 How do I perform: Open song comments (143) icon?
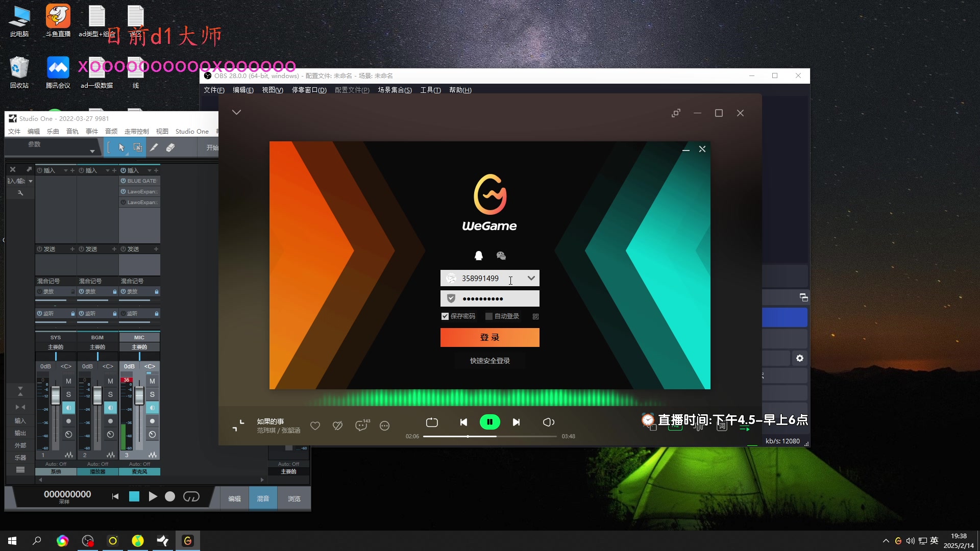click(x=362, y=425)
